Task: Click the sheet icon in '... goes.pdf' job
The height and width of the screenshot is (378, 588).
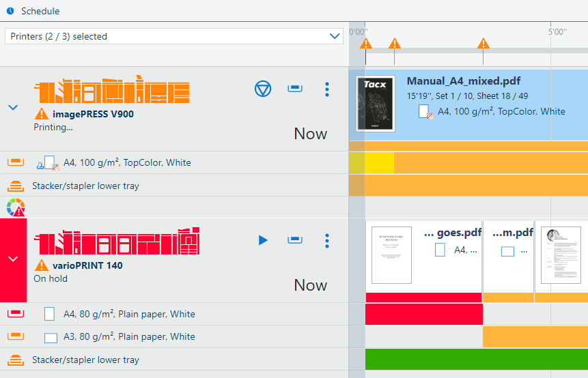Action: pos(440,250)
